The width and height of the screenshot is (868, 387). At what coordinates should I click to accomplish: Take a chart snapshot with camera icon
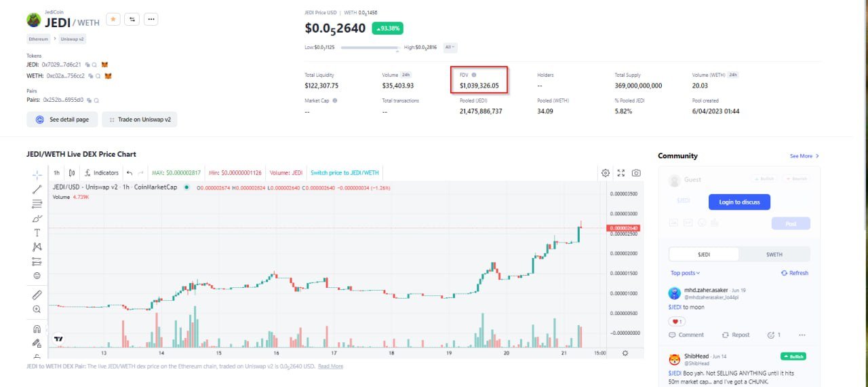tap(636, 173)
